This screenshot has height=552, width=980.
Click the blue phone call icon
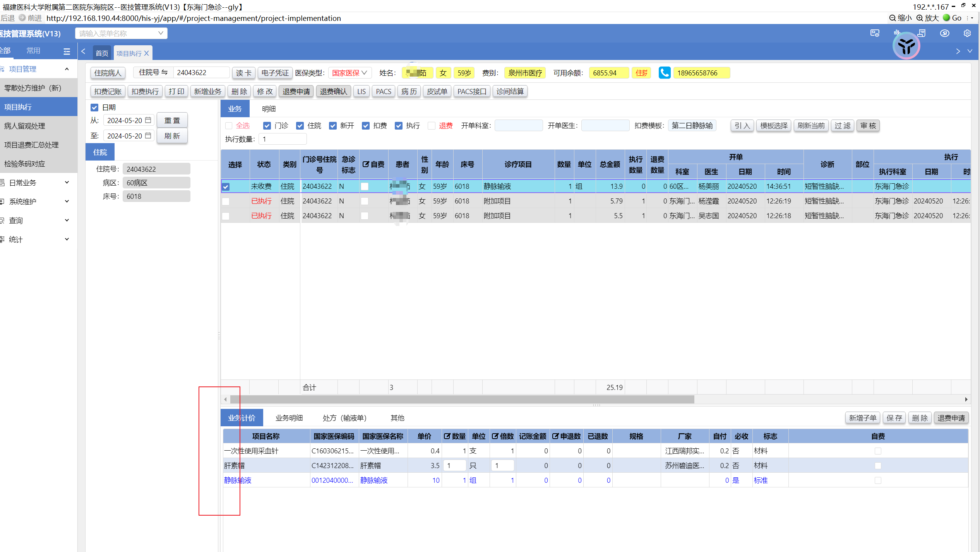664,73
